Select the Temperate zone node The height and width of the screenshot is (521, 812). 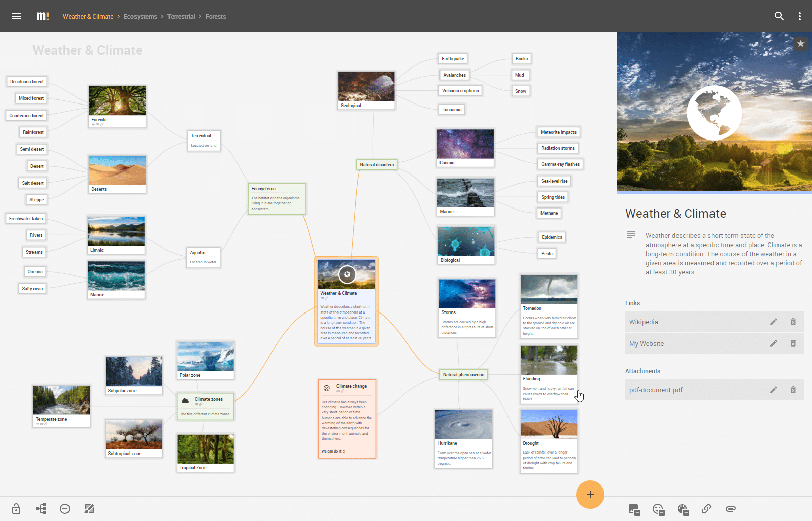pos(61,406)
